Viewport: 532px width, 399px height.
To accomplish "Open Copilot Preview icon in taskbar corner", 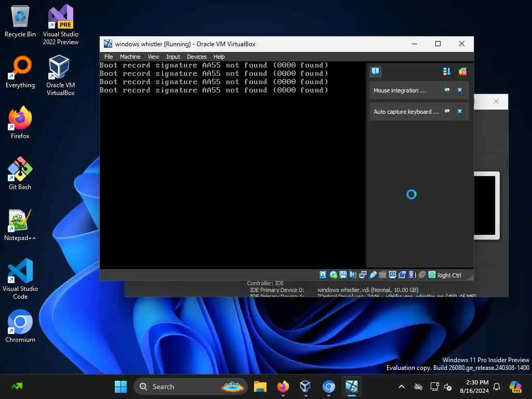I will click(x=515, y=387).
